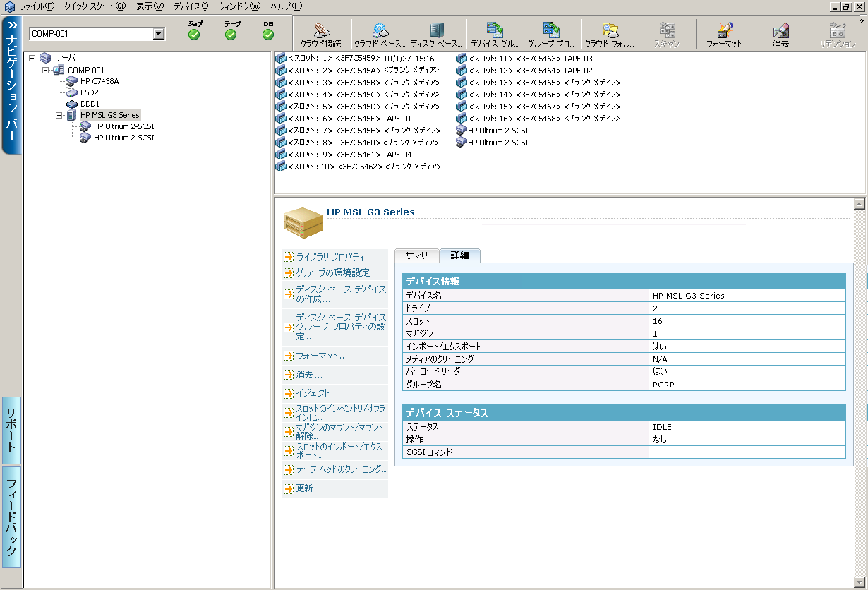Open the ウィンドウ menu
868x590 pixels.
coord(239,6)
